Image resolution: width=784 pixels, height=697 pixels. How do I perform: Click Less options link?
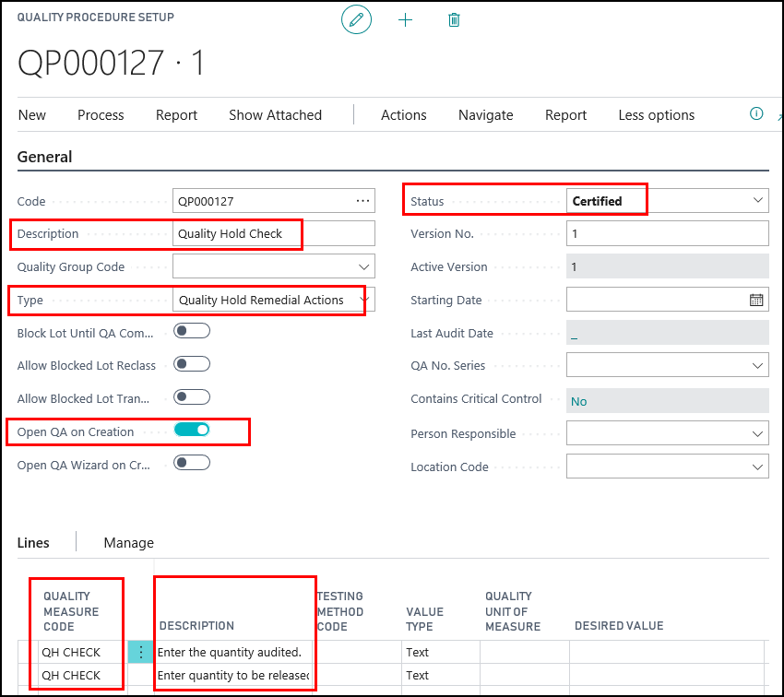[656, 115]
